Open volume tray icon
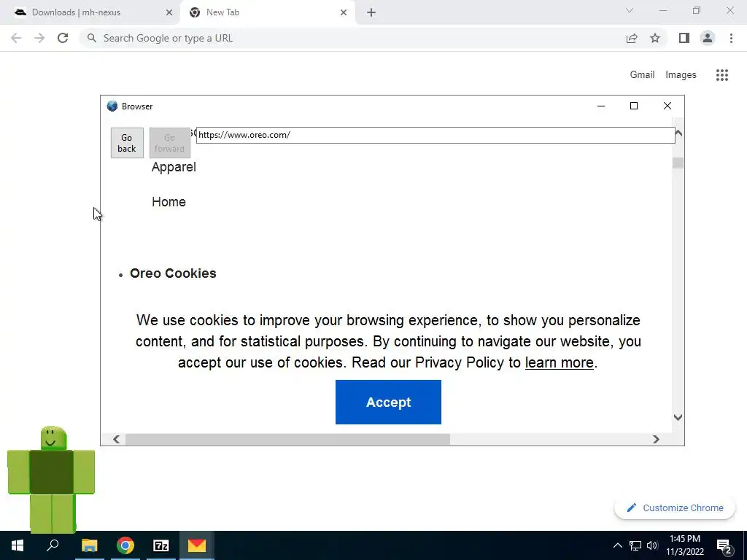The height and width of the screenshot is (560, 747). click(652, 545)
